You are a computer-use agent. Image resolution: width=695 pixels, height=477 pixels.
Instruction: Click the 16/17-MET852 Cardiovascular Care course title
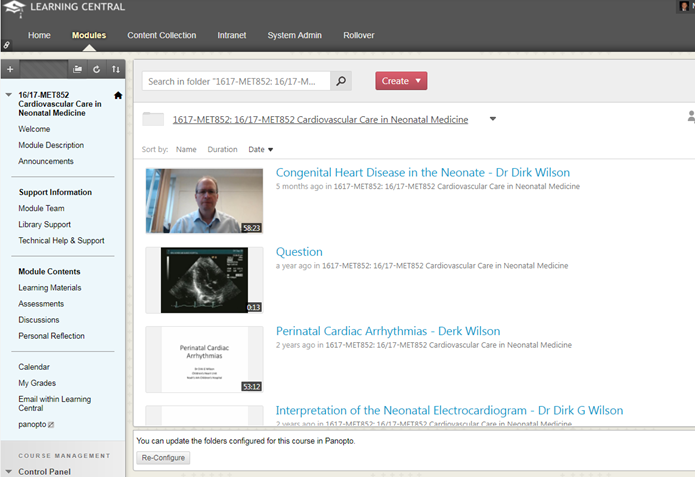click(x=60, y=104)
